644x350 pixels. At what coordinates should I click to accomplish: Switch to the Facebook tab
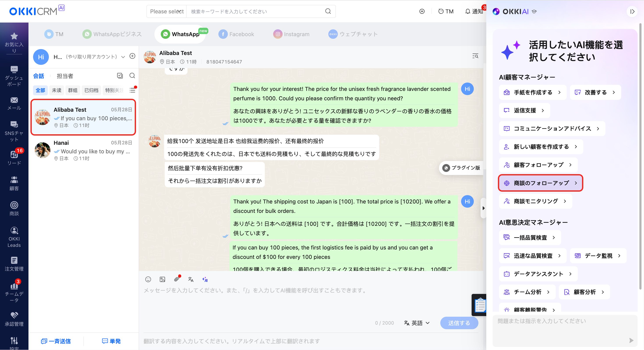pyautogui.click(x=236, y=34)
